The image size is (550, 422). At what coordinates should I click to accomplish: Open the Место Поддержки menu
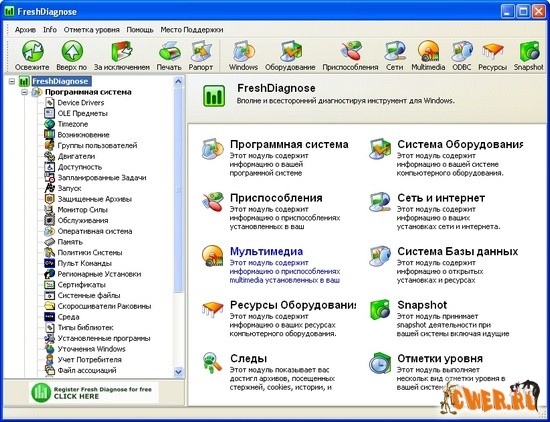coord(192,30)
